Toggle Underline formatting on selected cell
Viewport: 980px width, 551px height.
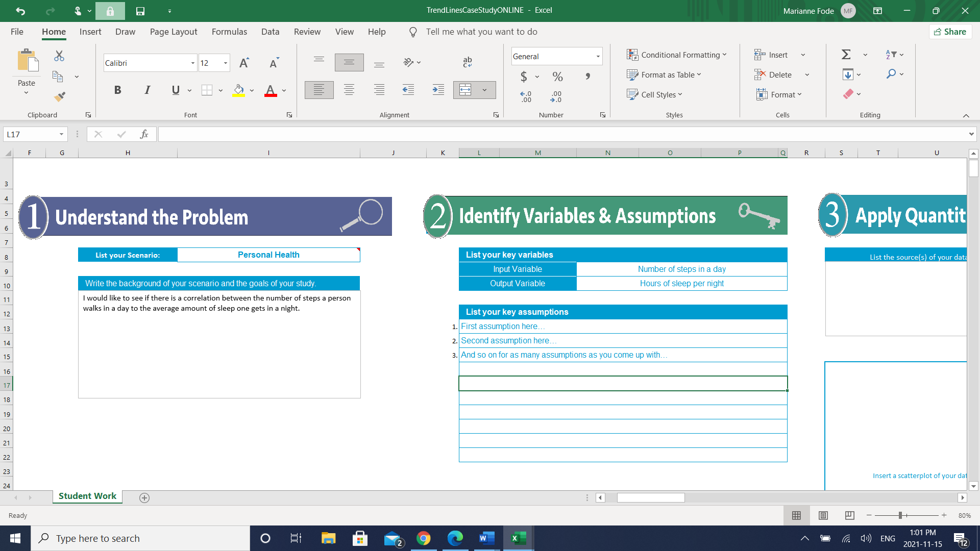(x=176, y=89)
